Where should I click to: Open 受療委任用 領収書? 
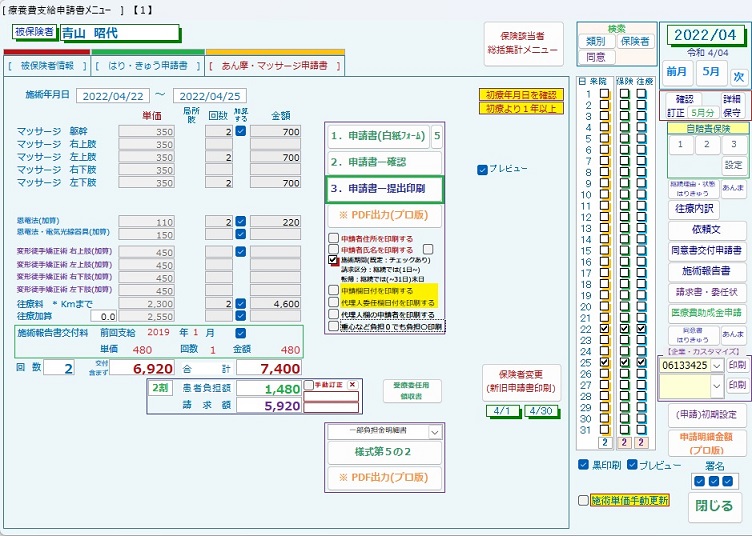coord(411,390)
